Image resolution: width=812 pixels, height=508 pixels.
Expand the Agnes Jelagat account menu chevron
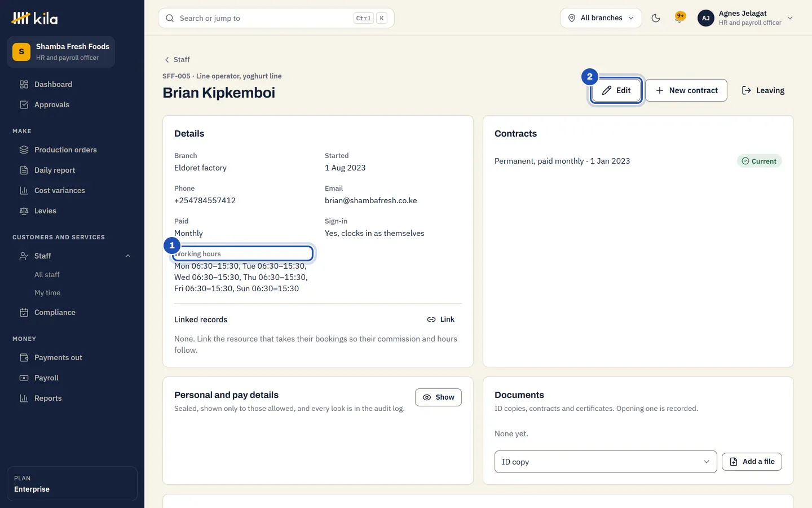[x=790, y=18]
